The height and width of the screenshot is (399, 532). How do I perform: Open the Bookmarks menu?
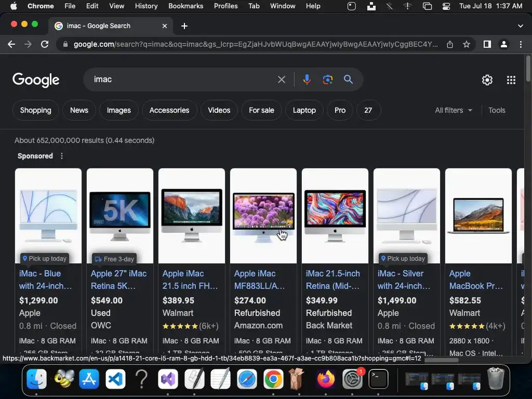pyautogui.click(x=185, y=6)
